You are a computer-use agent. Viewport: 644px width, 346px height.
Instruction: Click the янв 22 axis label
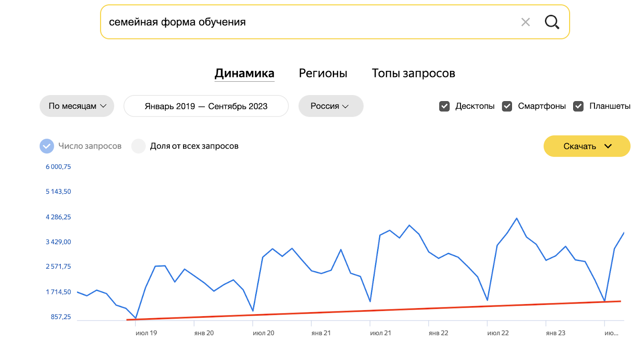pyautogui.click(x=438, y=333)
